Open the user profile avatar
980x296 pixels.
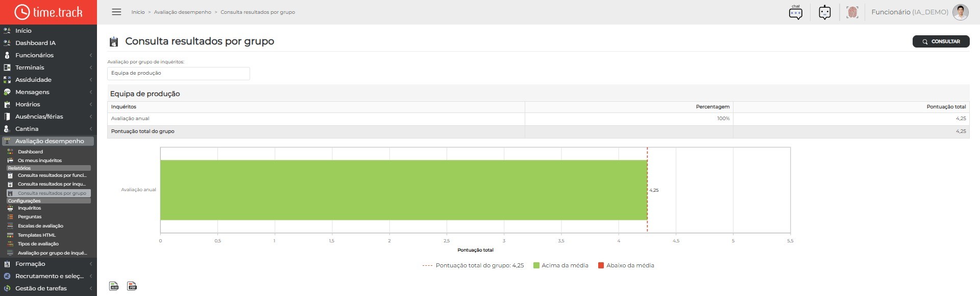(960, 12)
